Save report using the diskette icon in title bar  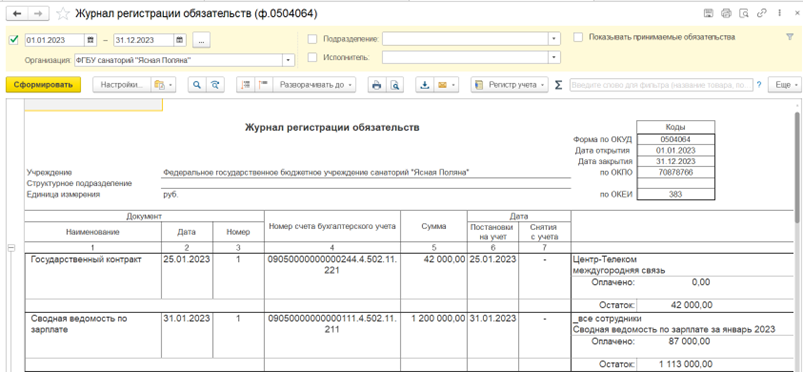click(709, 14)
